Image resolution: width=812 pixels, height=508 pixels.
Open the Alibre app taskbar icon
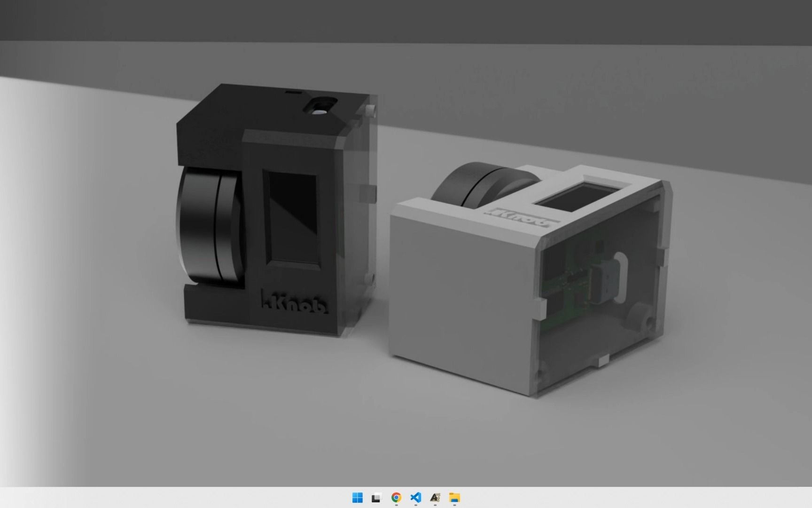pyautogui.click(x=435, y=497)
